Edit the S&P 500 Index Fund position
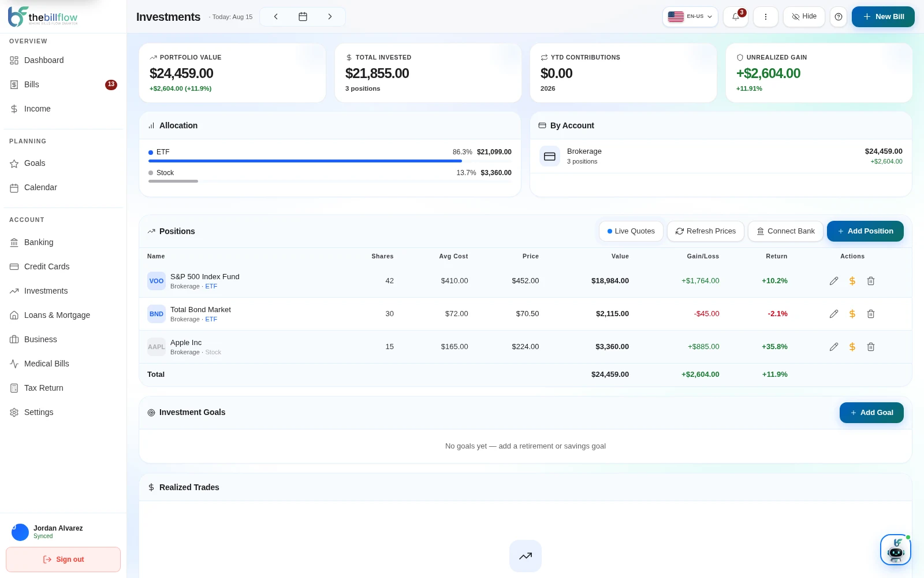This screenshot has width=924, height=578. point(834,281)
